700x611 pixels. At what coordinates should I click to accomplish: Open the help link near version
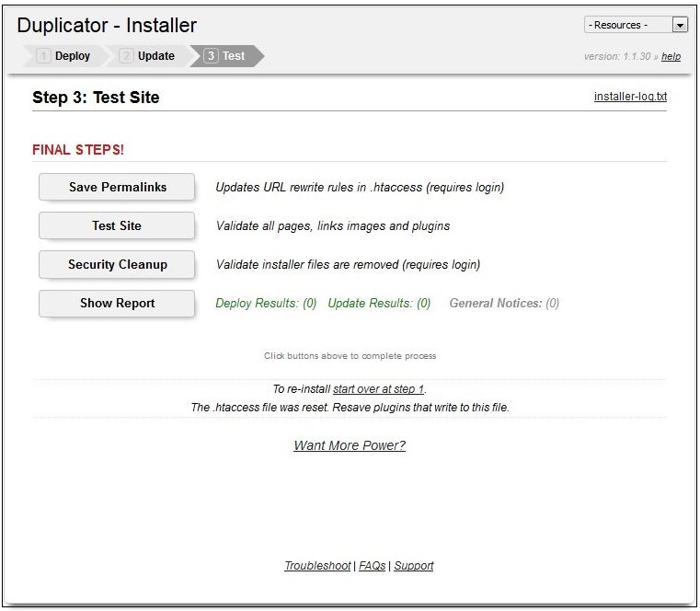(671, 57)
